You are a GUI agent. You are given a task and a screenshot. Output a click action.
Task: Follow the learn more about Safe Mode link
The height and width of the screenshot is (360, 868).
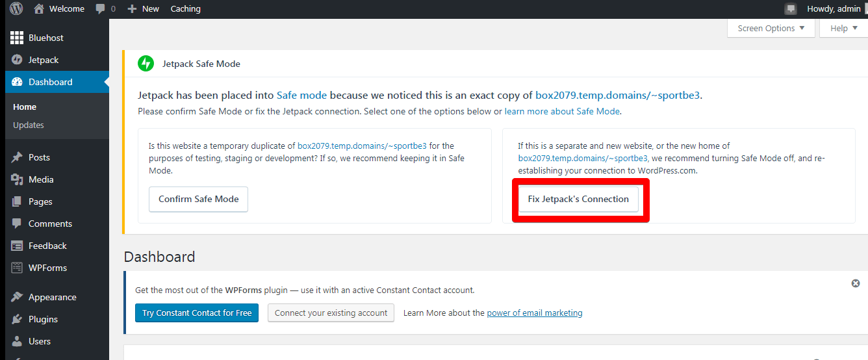pos(562,111)
